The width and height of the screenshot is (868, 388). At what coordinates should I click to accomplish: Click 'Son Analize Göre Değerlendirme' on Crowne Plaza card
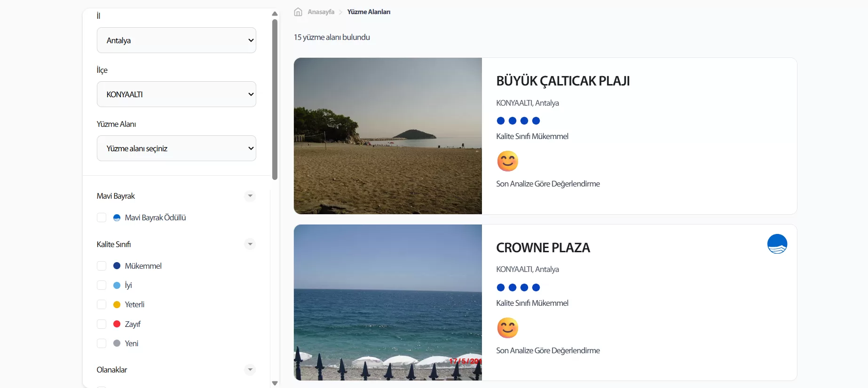548,350
